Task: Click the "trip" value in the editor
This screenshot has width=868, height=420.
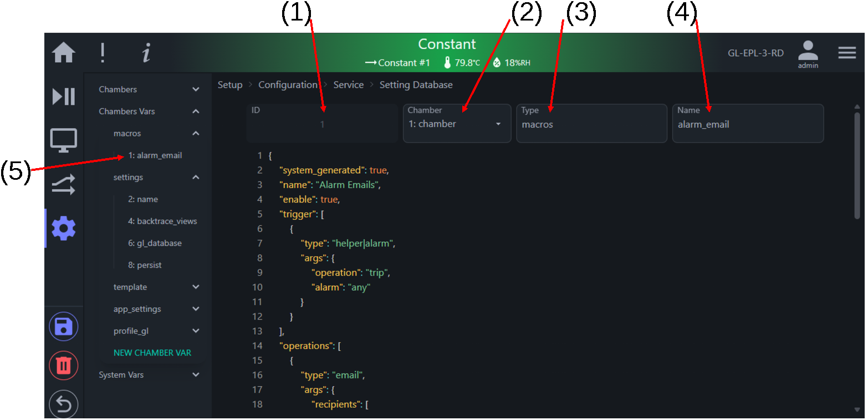Action: coord(376,272)
